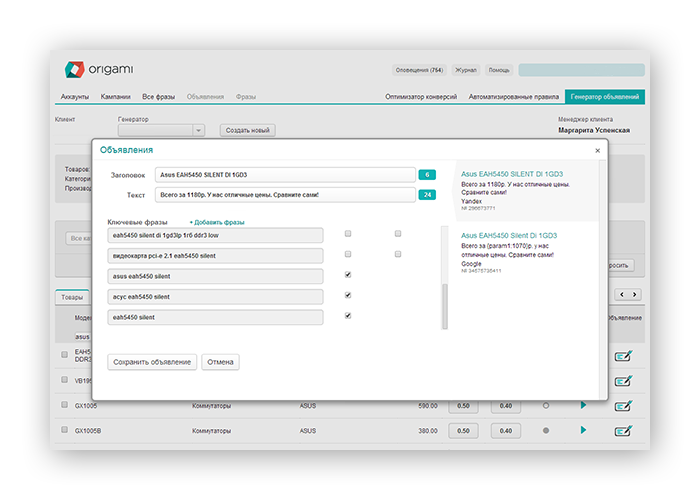Focus the Текст input field
Screen dimensions: 700x500
pos(285,195)
